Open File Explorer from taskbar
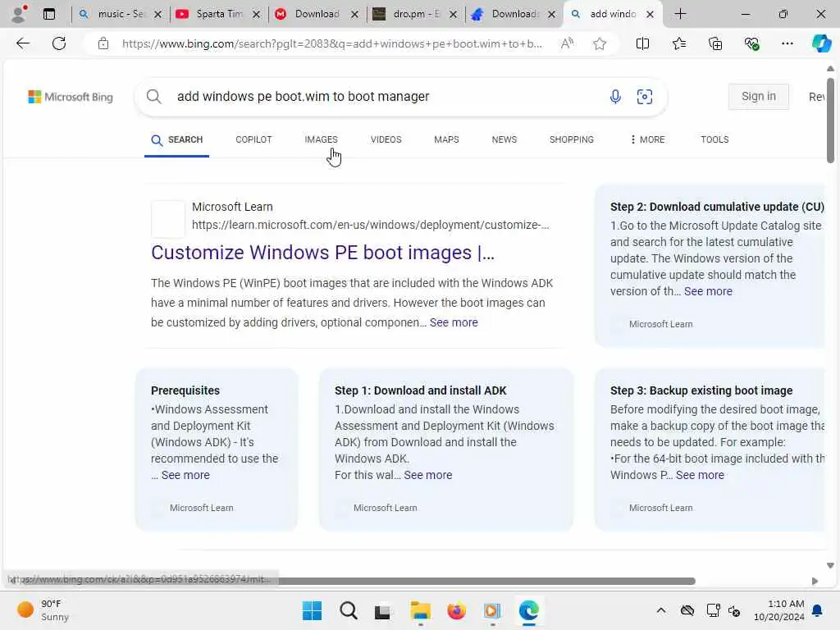Screen dimensions: 840x630 [x=421, y=610]
